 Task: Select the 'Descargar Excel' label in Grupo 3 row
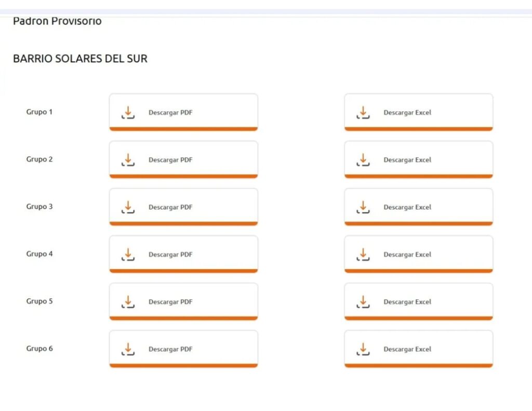click(407, 207)
